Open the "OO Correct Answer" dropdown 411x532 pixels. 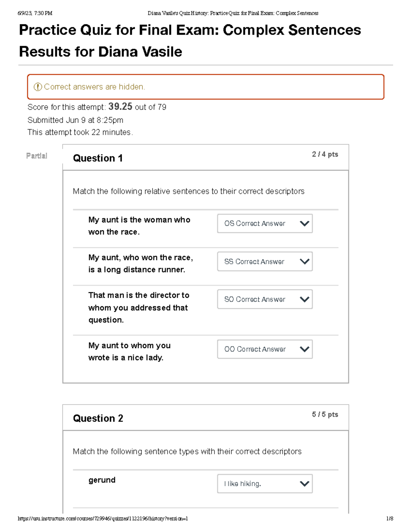(265, 349)
